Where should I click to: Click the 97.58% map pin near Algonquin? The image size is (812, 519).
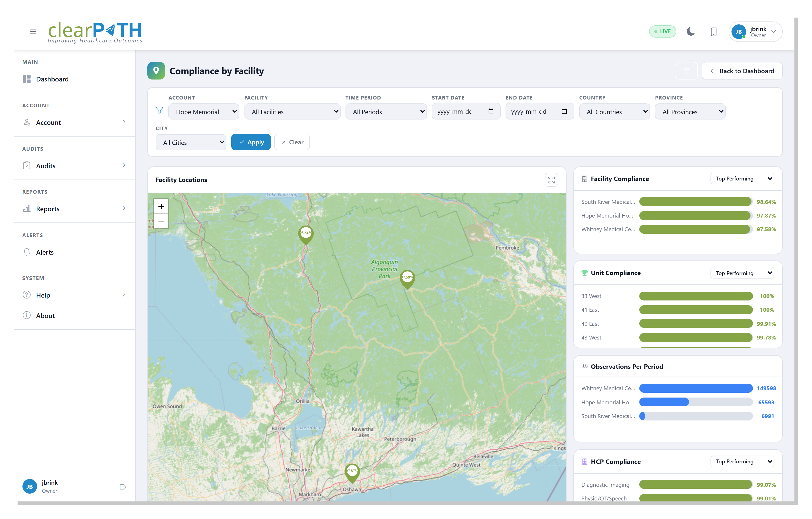click(x=407, y=279)
